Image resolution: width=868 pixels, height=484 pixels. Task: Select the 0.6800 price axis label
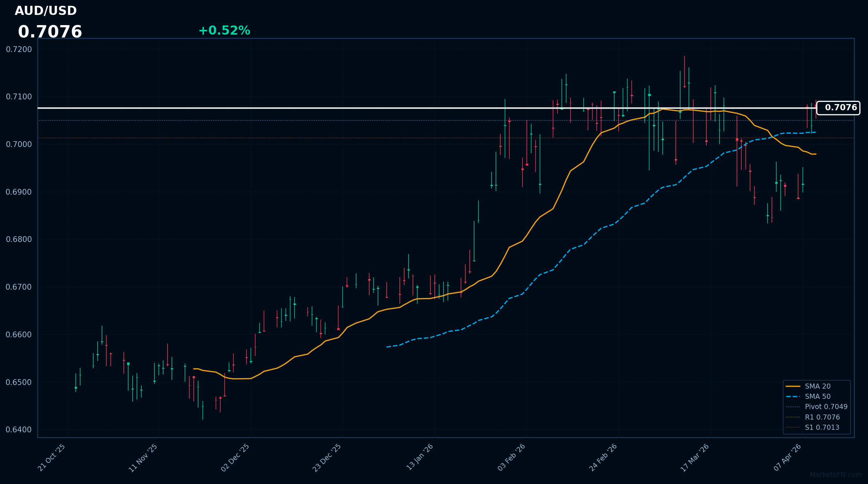[x=19, y=239]
